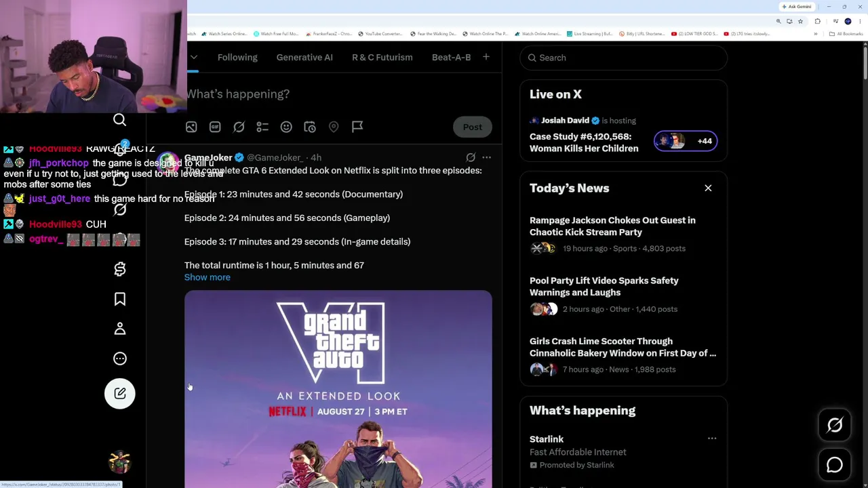Schedule the post with the calendar icon
The image size is (868, 488).
tap(310, 127)
